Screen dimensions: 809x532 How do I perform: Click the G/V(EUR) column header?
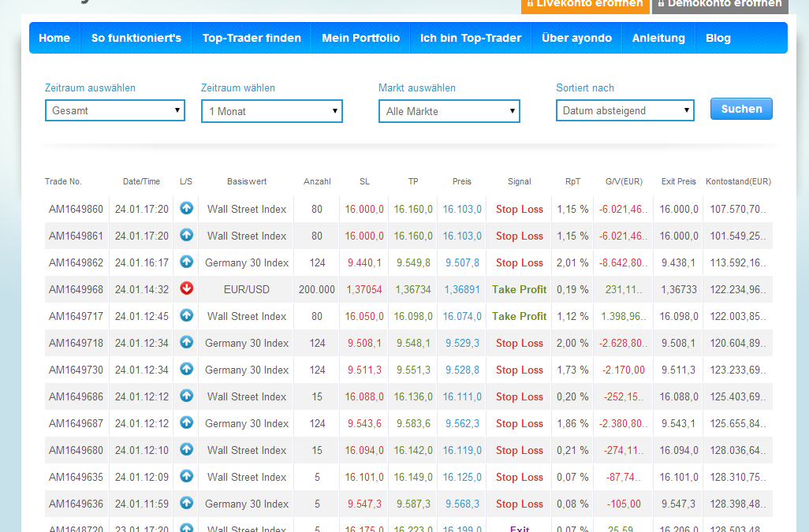tap(622, 181)
